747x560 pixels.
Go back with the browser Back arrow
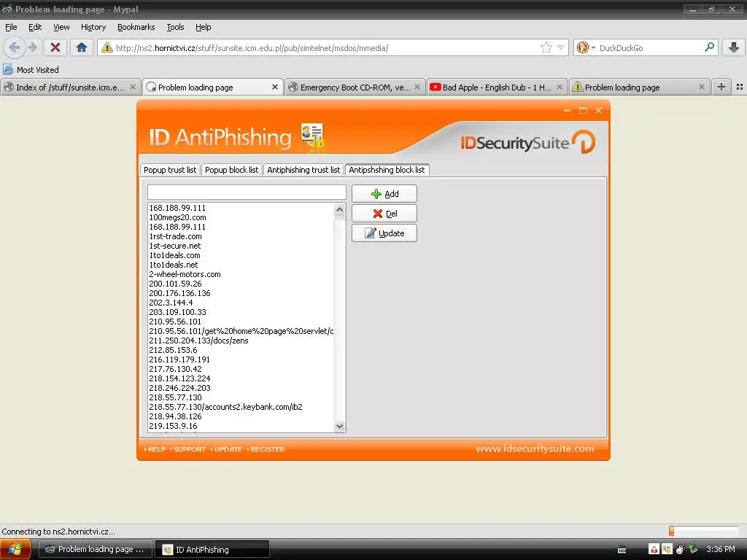click(15, 47)
